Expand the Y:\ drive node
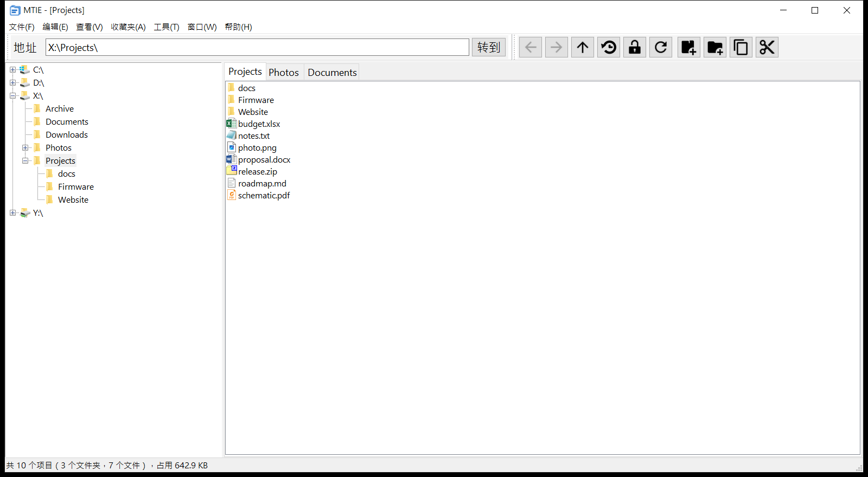 coord(12,213)
